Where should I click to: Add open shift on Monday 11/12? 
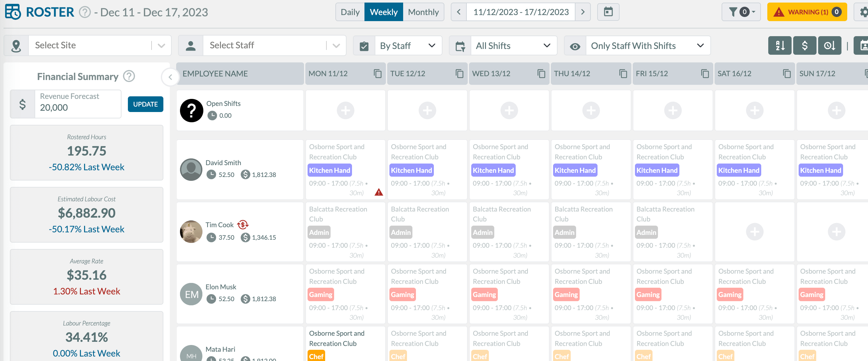345,110
